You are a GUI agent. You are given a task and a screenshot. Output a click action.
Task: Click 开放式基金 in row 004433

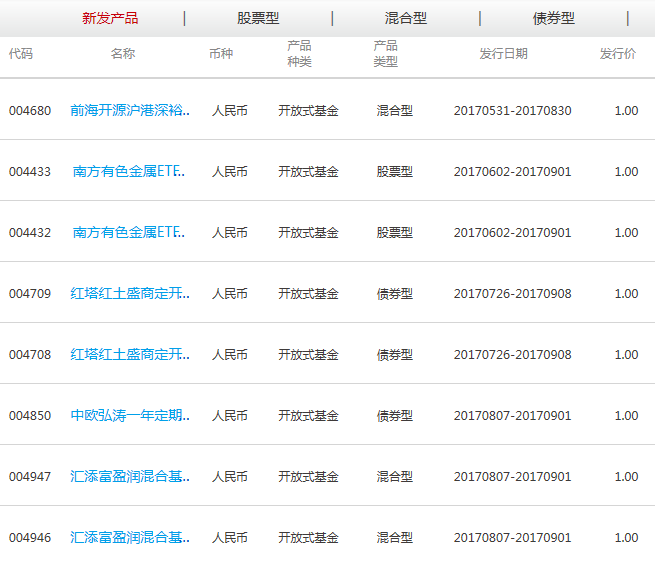(308, 172)
